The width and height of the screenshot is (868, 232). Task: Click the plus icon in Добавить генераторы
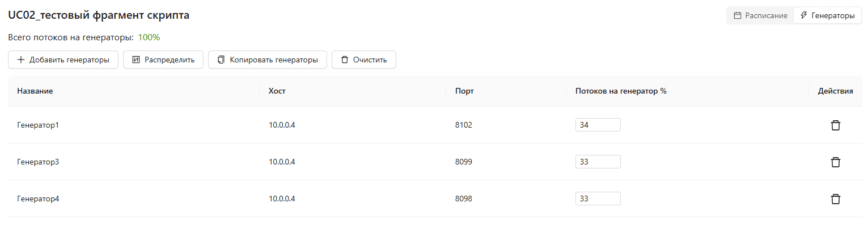coord(21,60)
